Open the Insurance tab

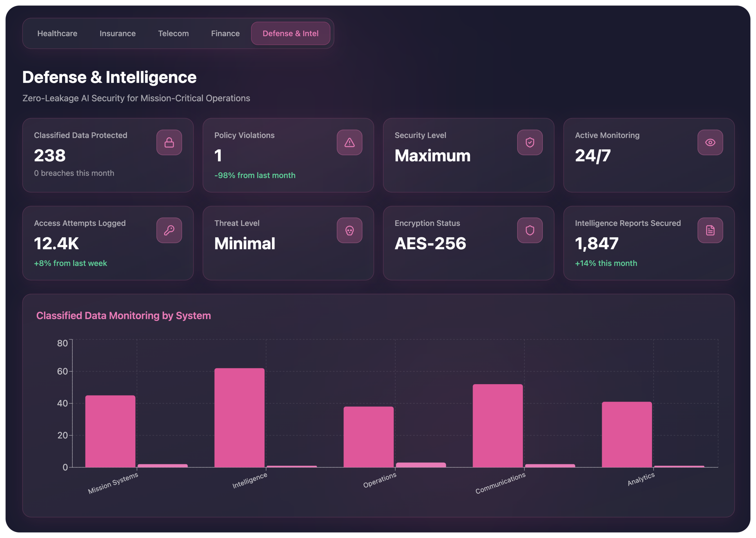click(117, 33)
